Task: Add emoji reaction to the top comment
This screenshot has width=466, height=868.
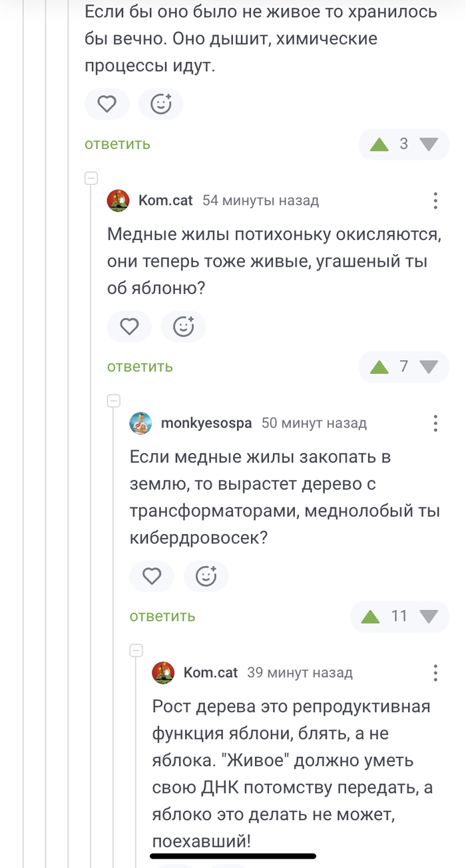Action: click(x=160, y=104)
